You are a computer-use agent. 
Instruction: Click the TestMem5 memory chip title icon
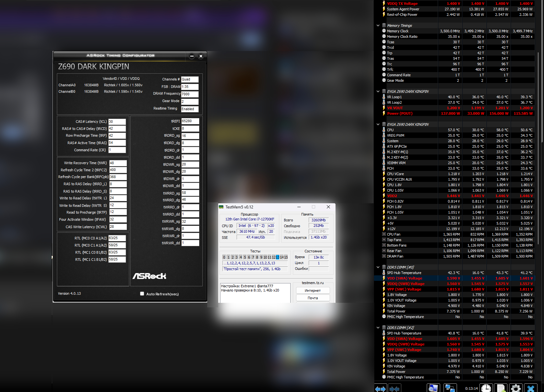pyautogui.click(x=221, y=207)
